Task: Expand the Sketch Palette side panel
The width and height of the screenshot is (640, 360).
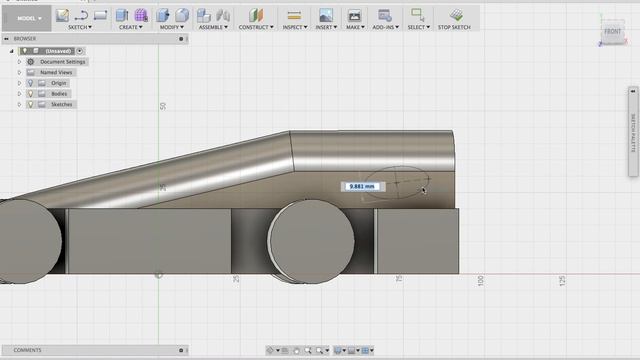Action: click(x=633, y=131)
